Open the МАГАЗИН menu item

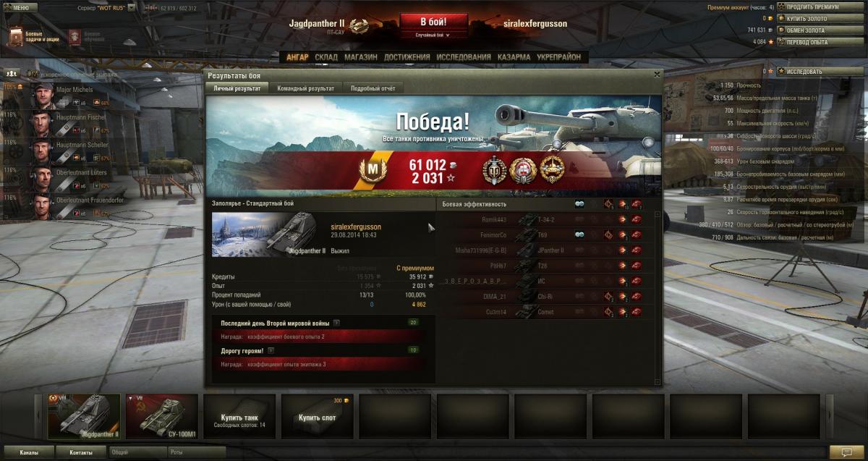pyautogui.click(x=360, y=57)
